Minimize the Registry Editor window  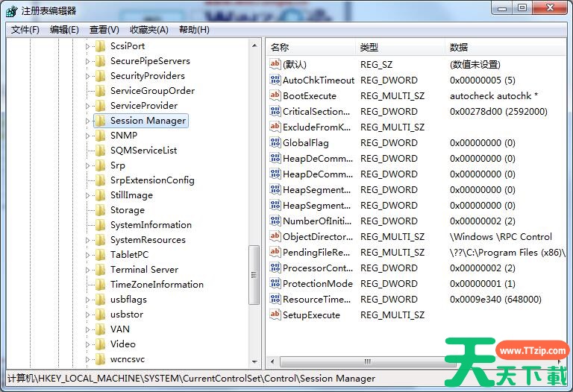point(502,7)
